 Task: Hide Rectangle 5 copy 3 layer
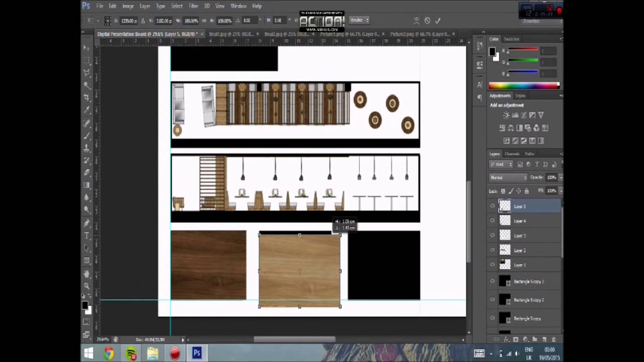[x=493, y=282]
